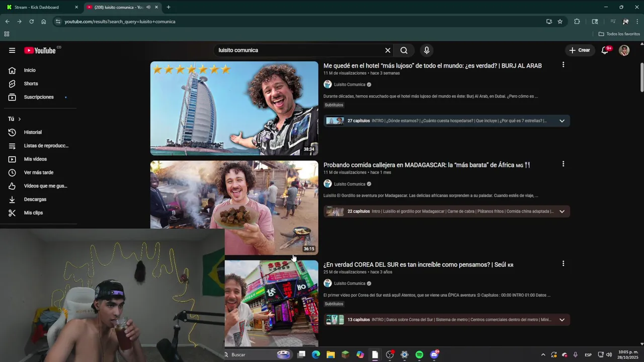This screenshot has height=362, width=644.
Task: Open the COREA DEL SUR video title
Action: [x=418, y=264]
